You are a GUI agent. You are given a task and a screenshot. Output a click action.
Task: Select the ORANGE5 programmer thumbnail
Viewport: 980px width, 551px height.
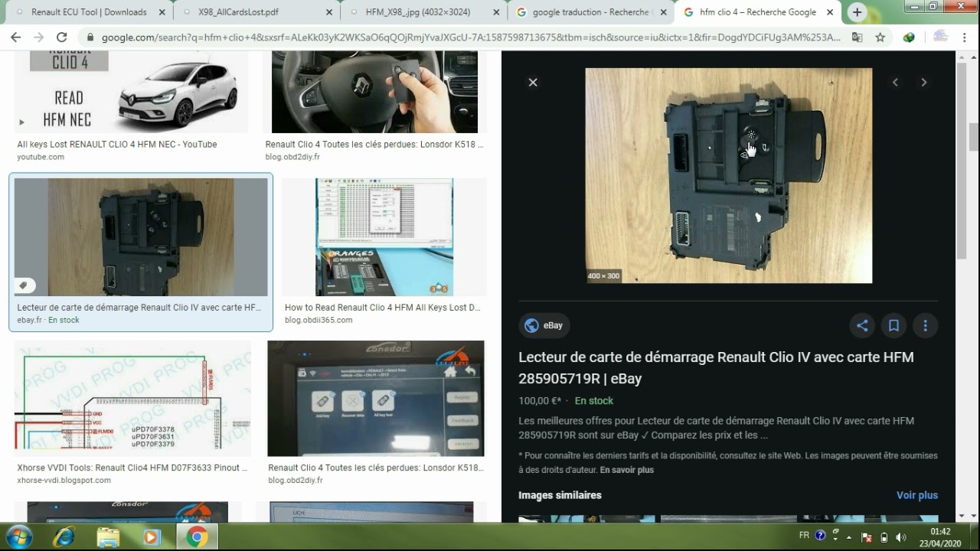384,237
